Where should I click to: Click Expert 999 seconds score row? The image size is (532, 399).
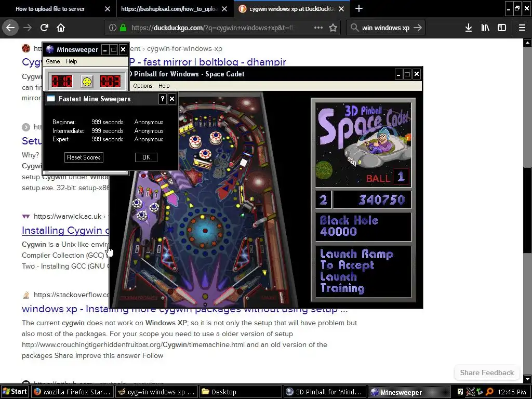[108, 139]
